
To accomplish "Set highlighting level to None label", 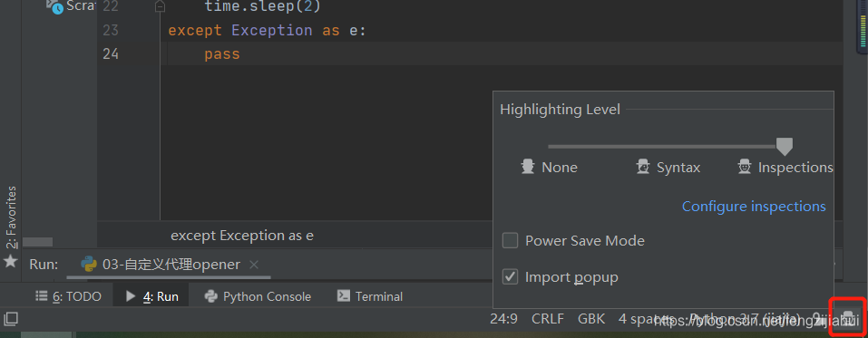I will [560, 167].
